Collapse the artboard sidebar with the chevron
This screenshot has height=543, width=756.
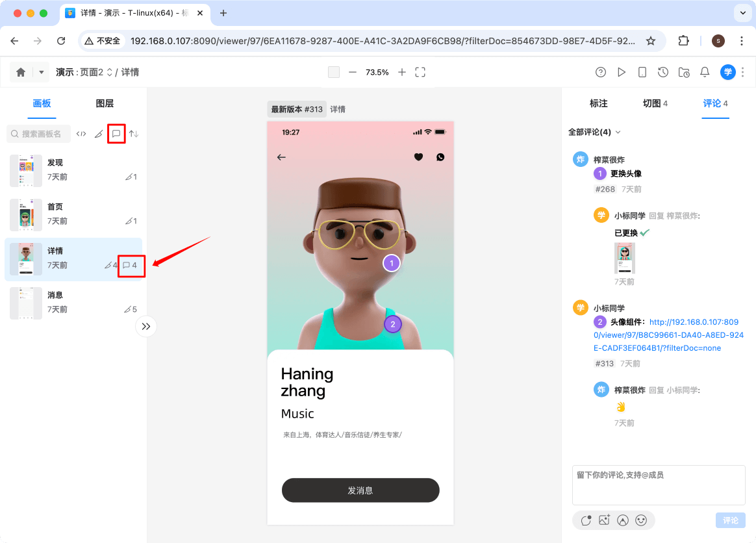click(x=145, y=326)
